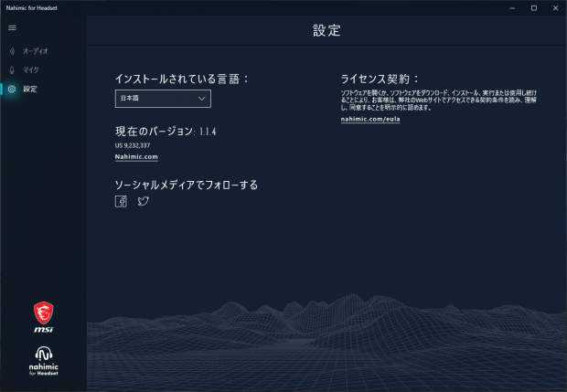
Task: Click the インストールされている言語 heading
Action: point(181,79)
